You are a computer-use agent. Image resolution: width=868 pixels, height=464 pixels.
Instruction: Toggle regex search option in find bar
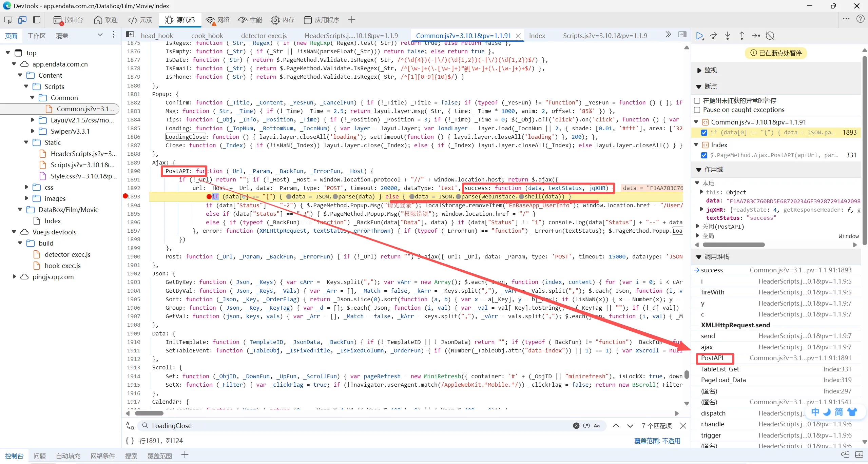coord(586,426)
